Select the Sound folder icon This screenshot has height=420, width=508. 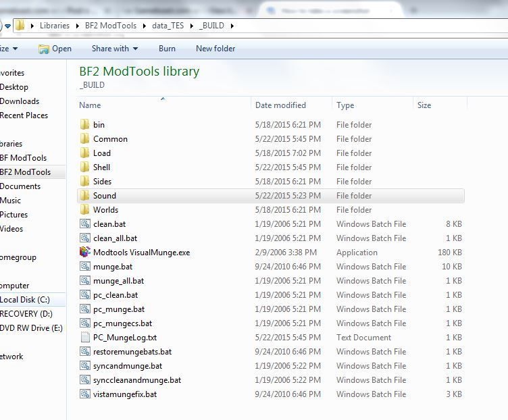click(x=84, y=196)
